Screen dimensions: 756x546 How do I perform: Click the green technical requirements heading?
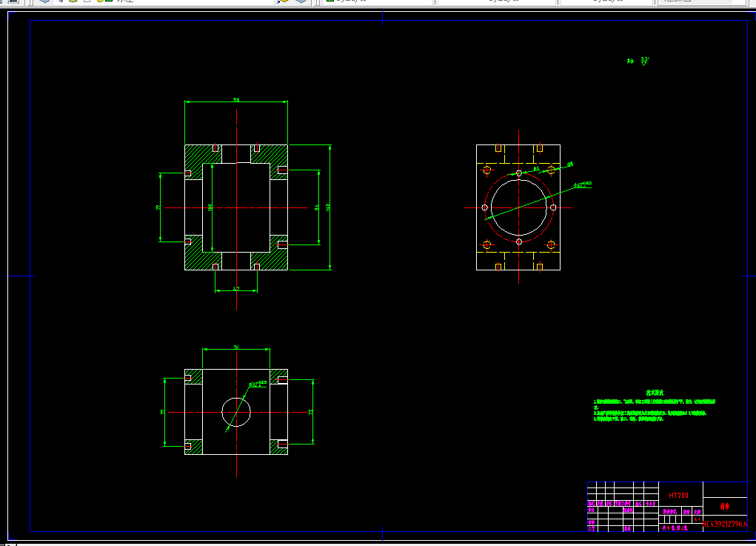click(x=655, y=393)
